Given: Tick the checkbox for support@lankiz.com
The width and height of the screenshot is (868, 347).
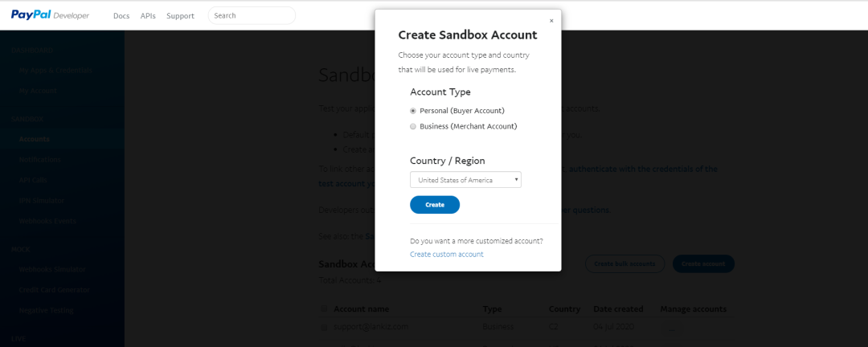Looking at the screenshot, I should tap(324, 328).
